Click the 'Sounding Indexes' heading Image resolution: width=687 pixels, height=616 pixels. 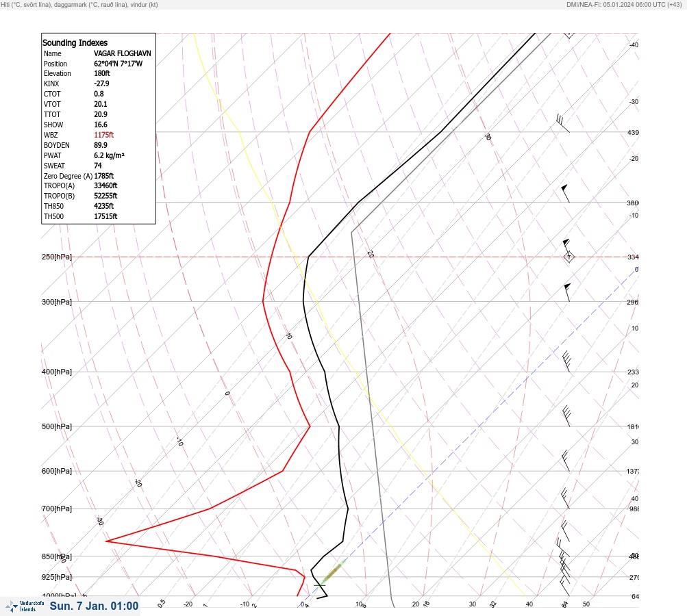pos(75,42)
